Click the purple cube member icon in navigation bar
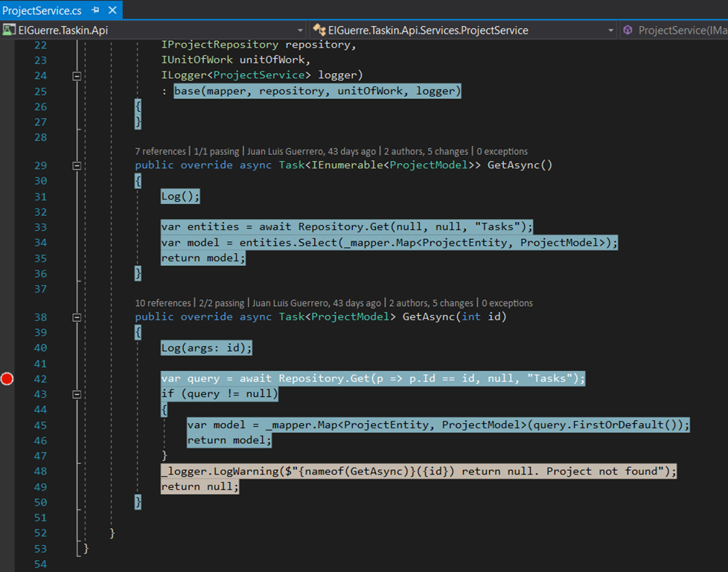Viewport: 728px width, 572px height. 628,31
